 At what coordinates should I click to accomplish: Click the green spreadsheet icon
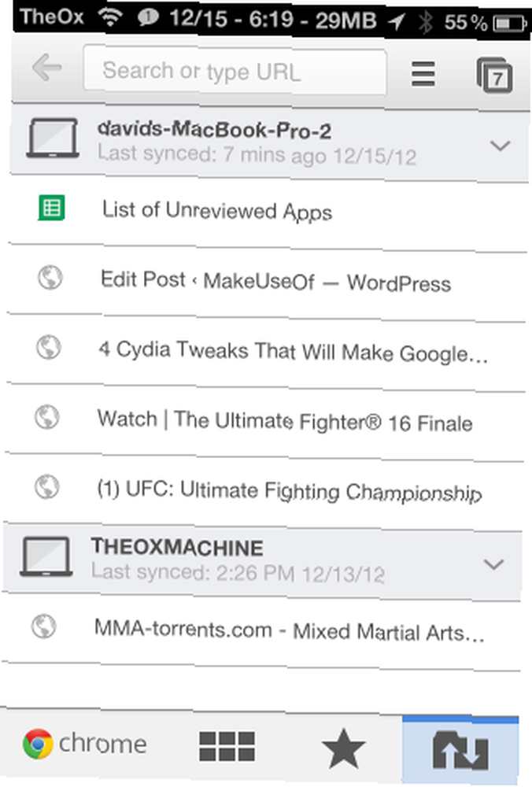pyautogui.click(x=51, y=207)
